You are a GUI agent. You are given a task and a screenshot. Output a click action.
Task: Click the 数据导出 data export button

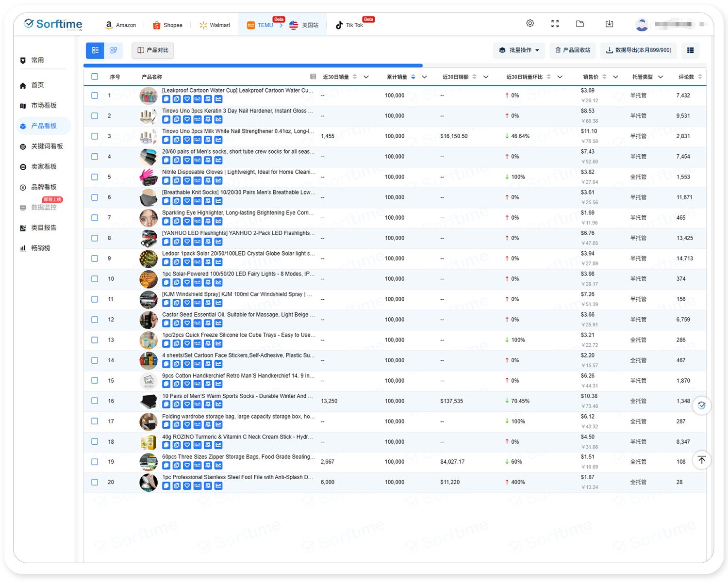click(x=639, y=50)
